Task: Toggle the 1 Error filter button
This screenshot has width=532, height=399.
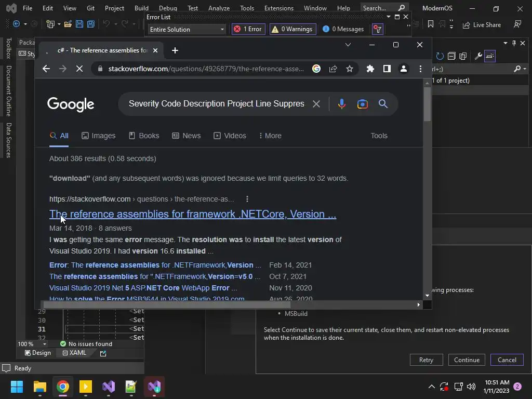Action: pyautogui.click(x=248, y=29)
